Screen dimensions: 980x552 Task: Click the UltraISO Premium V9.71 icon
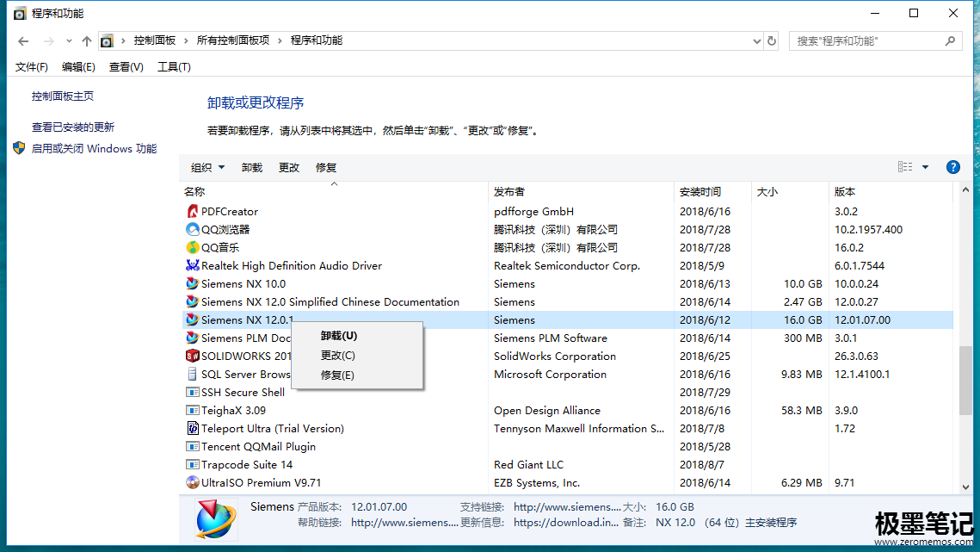tap(193, 483)
